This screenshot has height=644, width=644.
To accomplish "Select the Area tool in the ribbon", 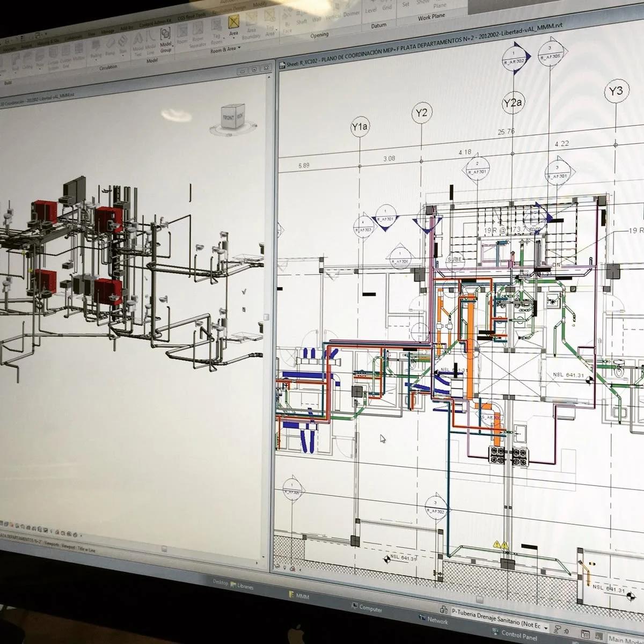I will click(x=234, y=25).
